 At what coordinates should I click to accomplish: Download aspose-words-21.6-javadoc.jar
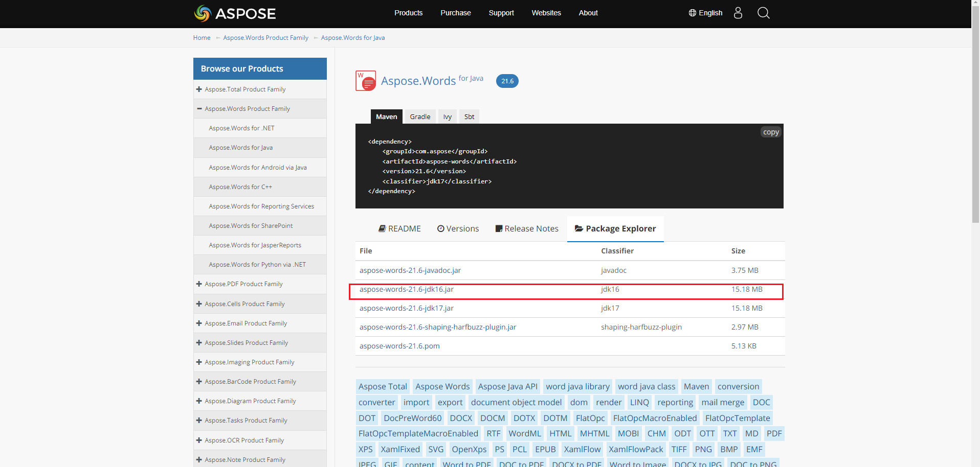pos(410,270)
